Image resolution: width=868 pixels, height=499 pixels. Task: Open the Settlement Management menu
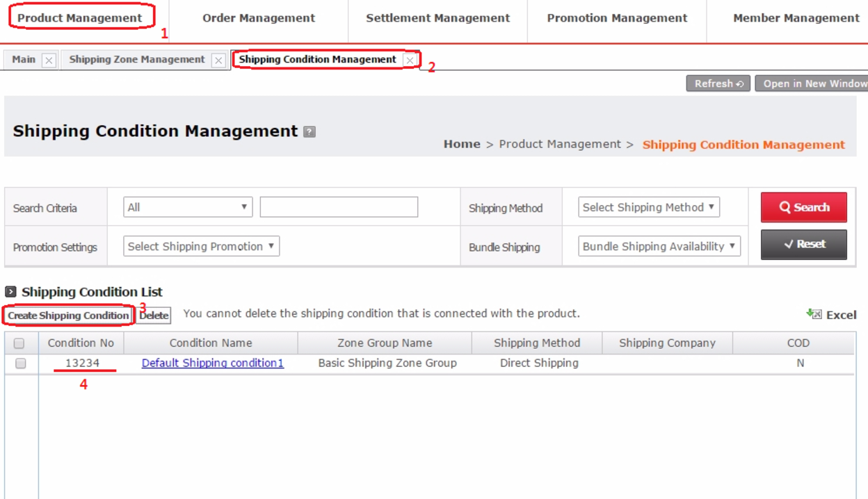438,18
